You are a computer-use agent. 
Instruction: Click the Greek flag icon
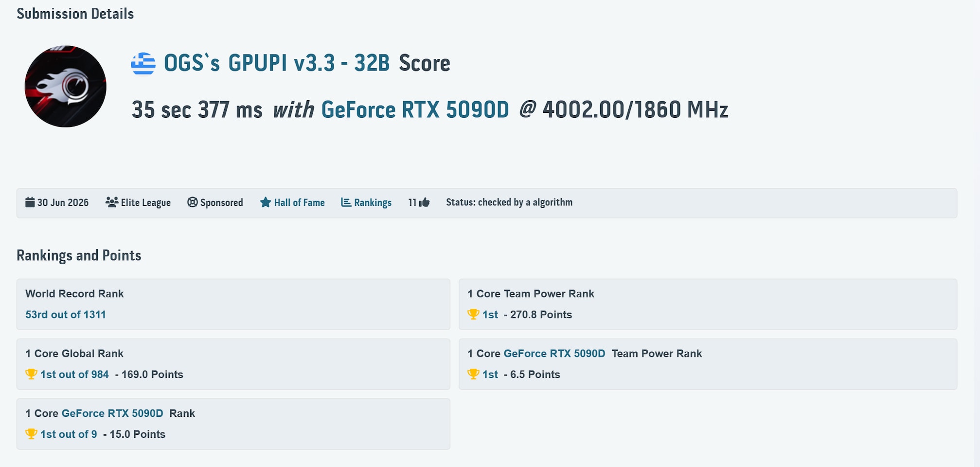tap(143, 64)
